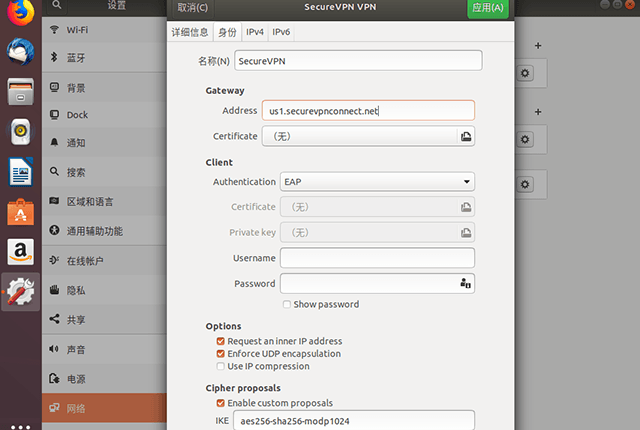Open 电源 power settings
The height and width of the screenshot is (430, 640).
pos(104,379)
